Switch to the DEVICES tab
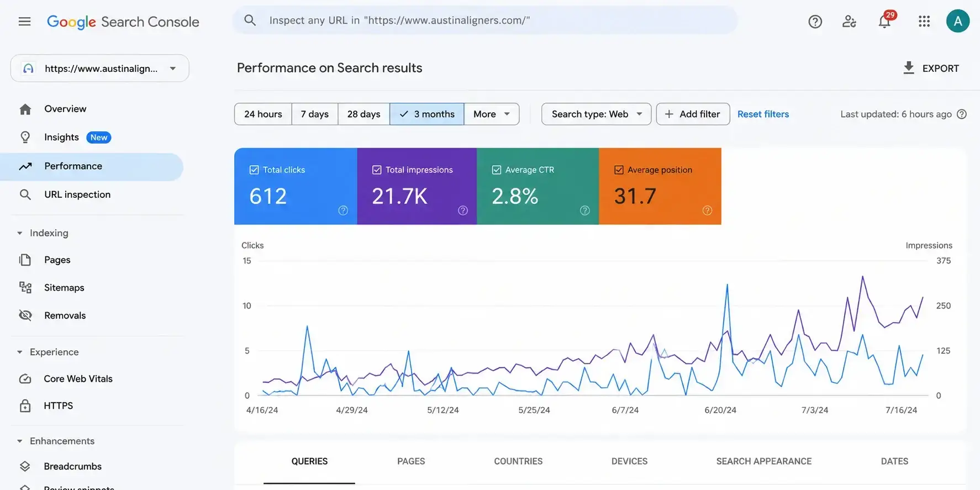Screen dimensions: 980x490 (629, 461)
